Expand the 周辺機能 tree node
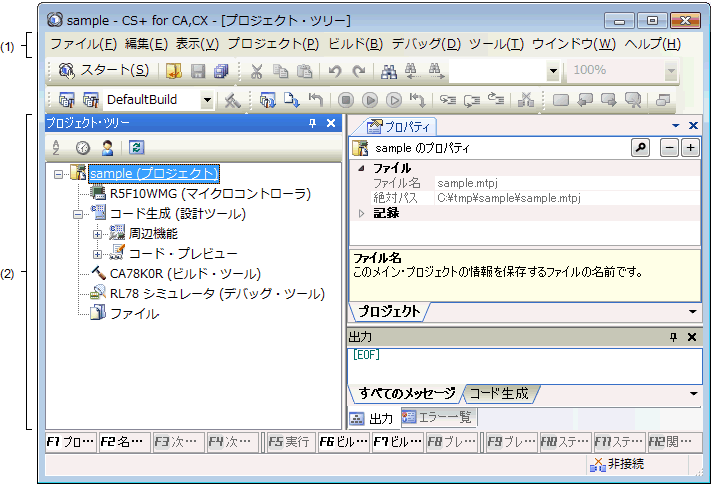The height and width of the screenshot is (485, 715). point(98,234)
